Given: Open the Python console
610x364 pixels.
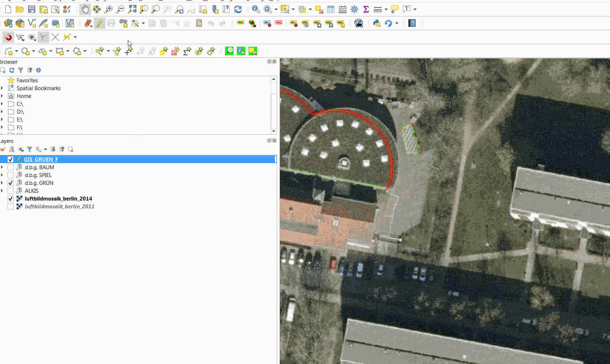Looking at the screenshot, I should click(x=377, y=23).
